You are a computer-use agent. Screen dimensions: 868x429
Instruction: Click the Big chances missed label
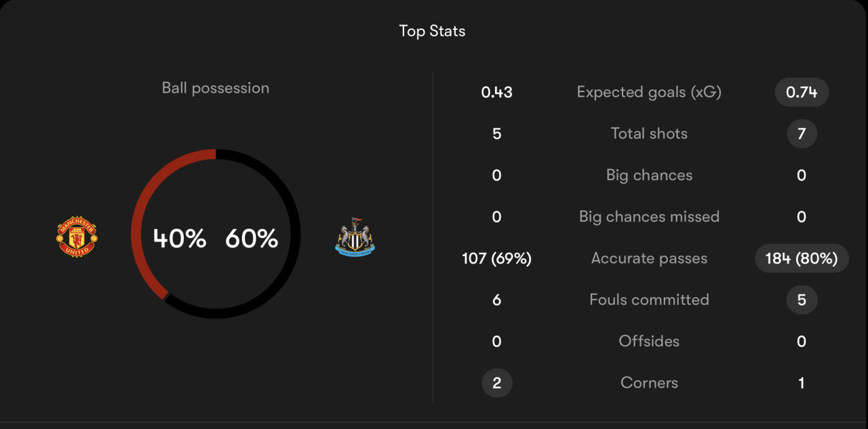tap(649, 217)
